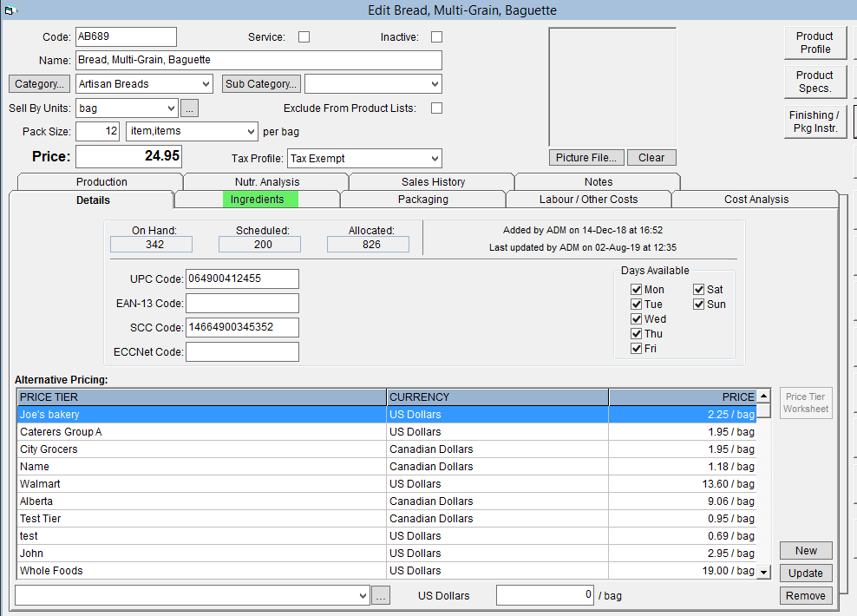This screenshot has height=616, width=857.
Task: Click the pricing list scroll down arrow
Action: [x=764, y=573]
